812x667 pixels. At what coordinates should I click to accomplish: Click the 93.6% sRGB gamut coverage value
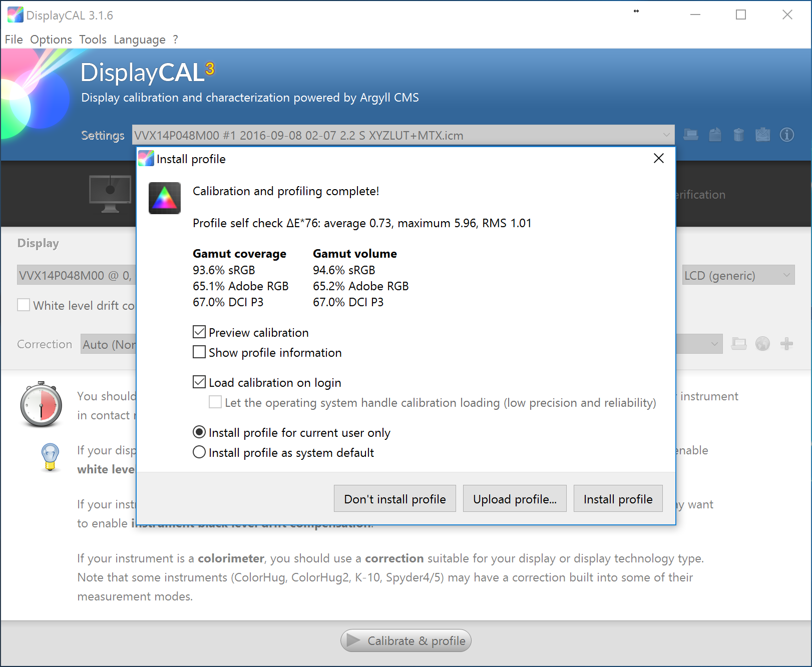tap(224, 270)
